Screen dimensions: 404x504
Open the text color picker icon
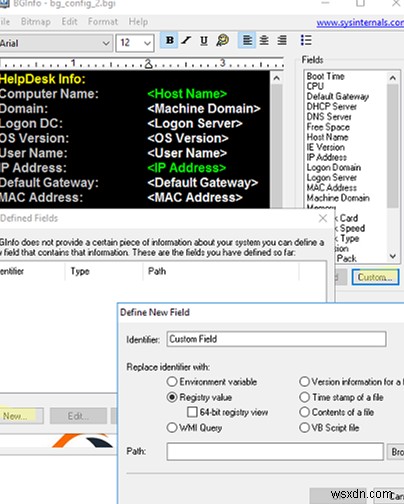pyautogui.click(x=222, y=41)
